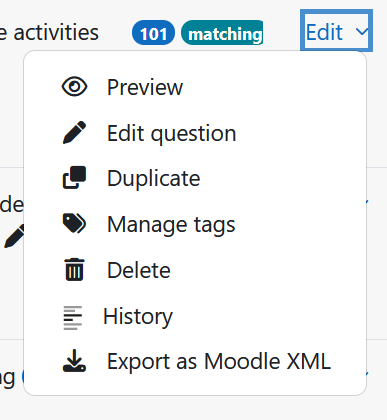Click the teal matching tag badge
The image size is (387, 420).
coord(222,33)
